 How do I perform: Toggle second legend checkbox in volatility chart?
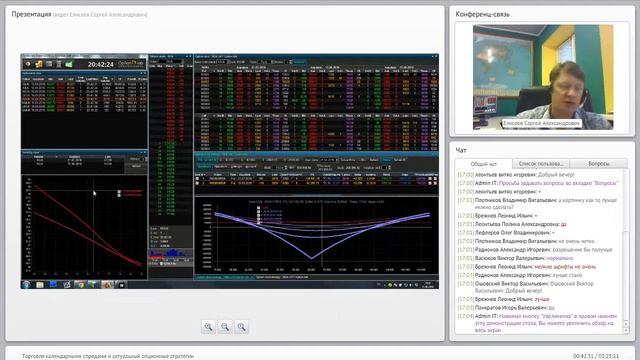119,195
